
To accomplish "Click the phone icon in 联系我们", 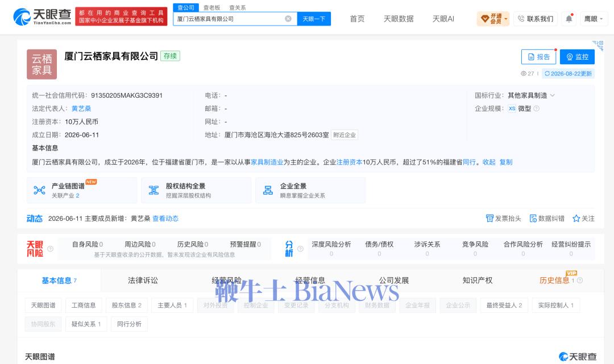I will [x=521, y=18].
